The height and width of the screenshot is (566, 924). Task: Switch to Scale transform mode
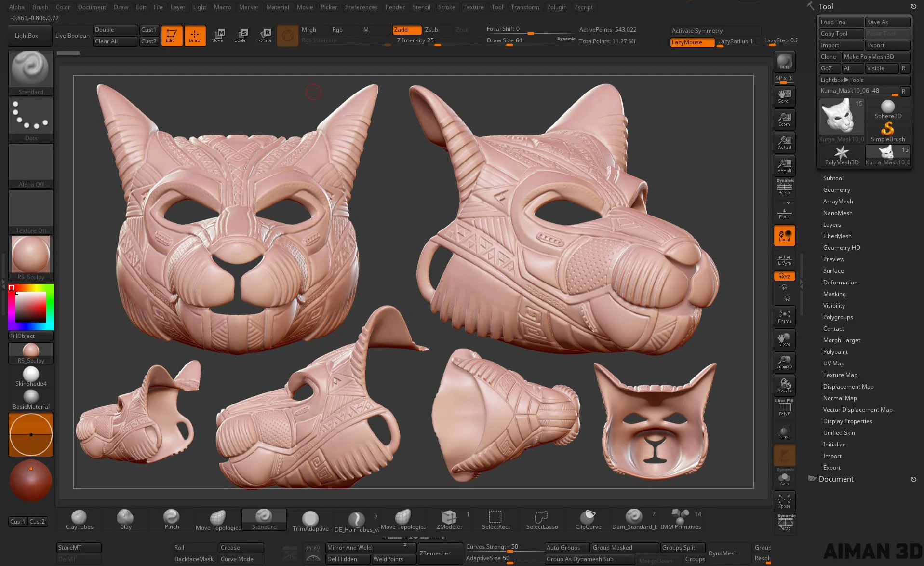241,36
